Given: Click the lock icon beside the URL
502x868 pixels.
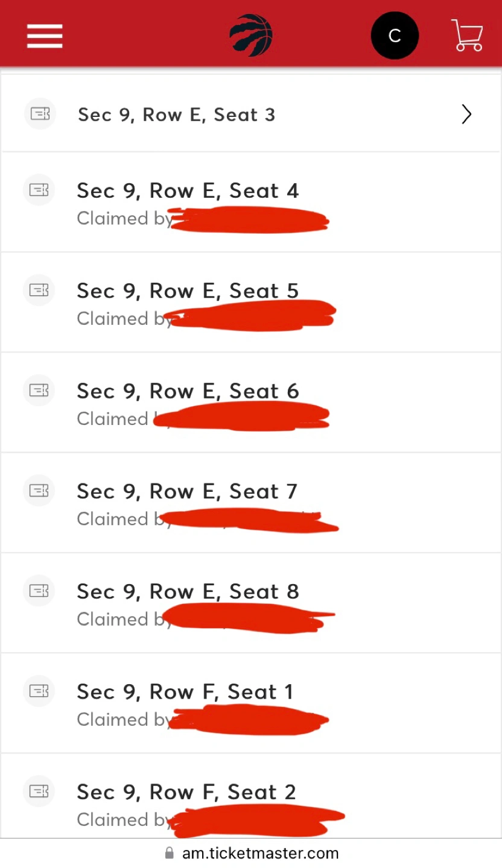Looking at the screenshot, I should click(169, 853).
